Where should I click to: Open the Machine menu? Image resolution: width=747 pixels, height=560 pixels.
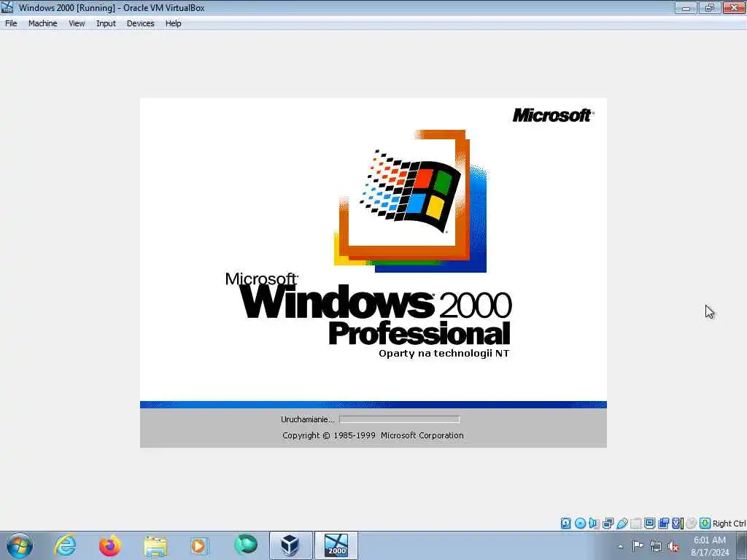(43, 23)
